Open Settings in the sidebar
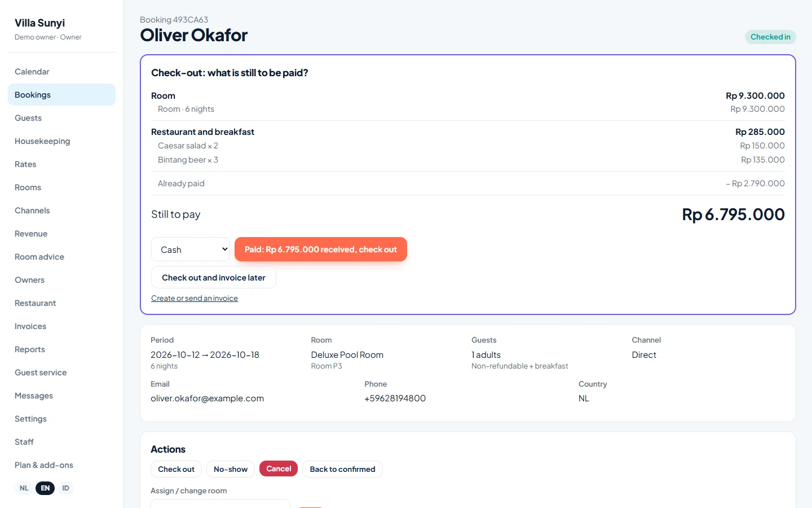Screen dimensions: 812x508 pos(61,419)
